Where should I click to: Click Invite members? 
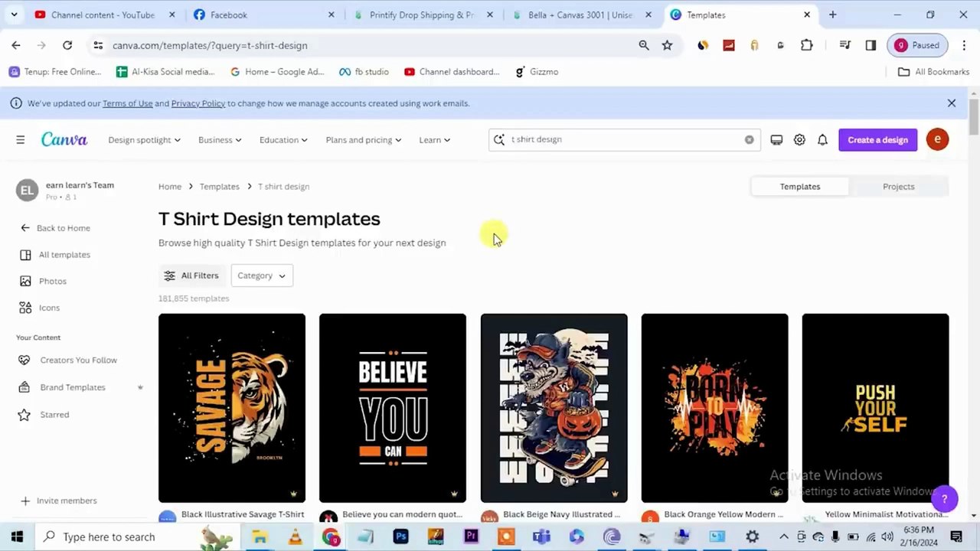point(58,500)
